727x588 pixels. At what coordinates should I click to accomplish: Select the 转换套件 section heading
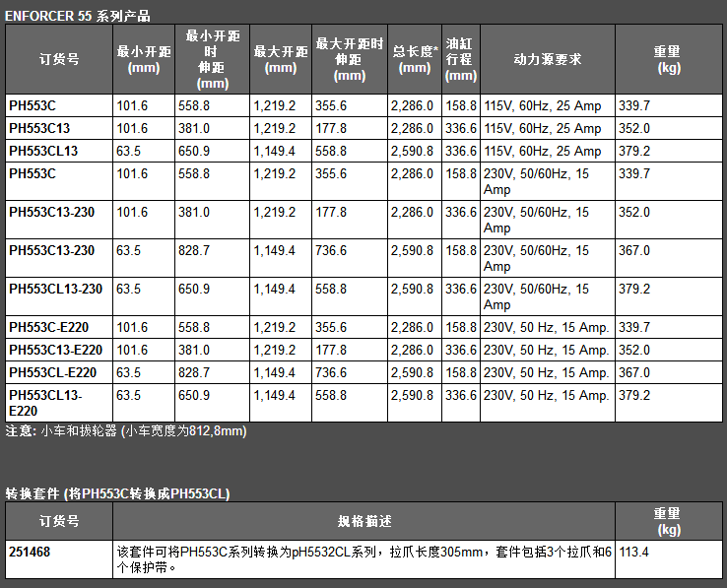(117, 493)
